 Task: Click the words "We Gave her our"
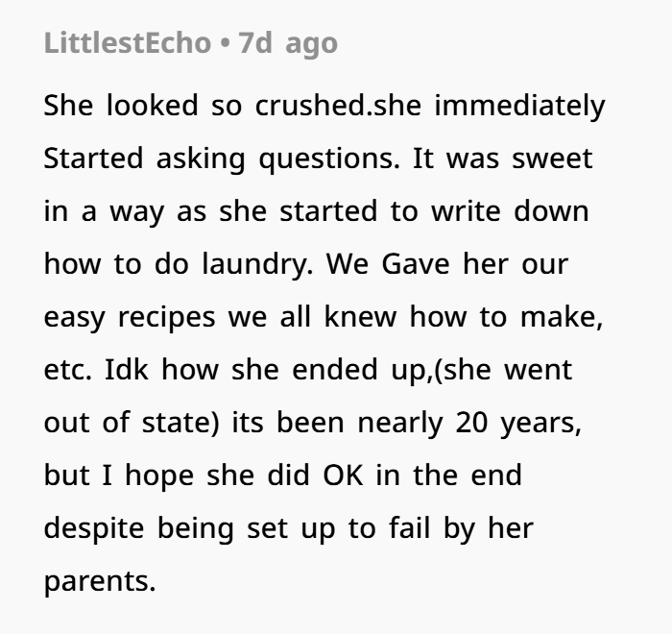450,264
